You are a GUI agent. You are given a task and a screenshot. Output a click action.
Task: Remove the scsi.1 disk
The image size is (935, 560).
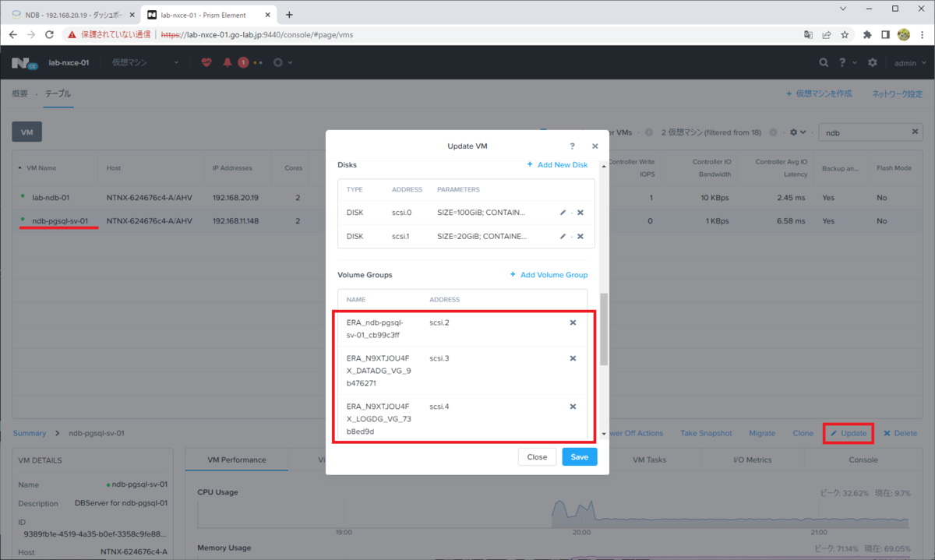(x=580, y=236)
